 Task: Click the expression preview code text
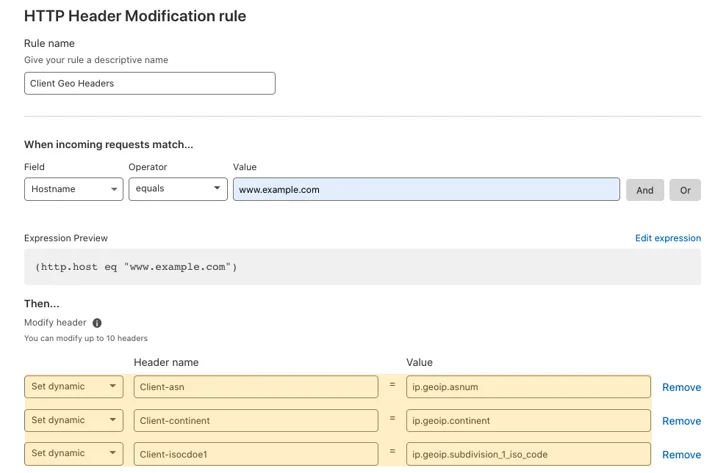click(x=136, y=267)
